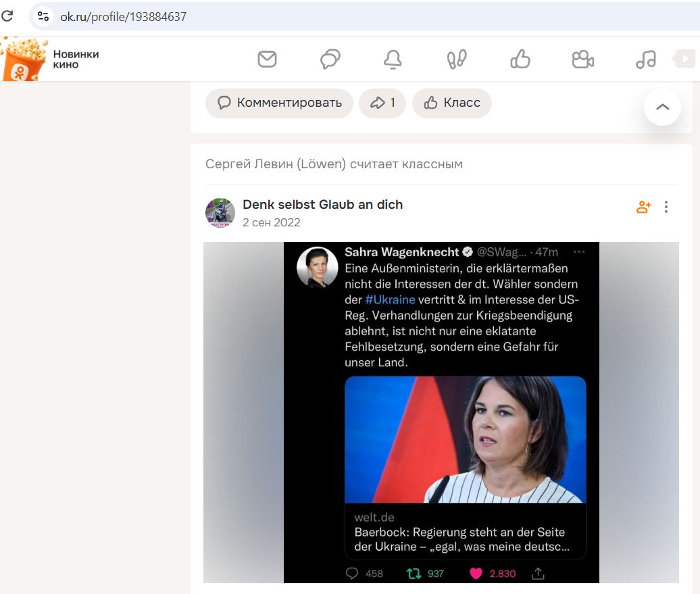The image size is (700, 594).
Task: Open Сергей Левин (Löwen) считает классным link
Action: pyautogui.click(x=334, y=164)
